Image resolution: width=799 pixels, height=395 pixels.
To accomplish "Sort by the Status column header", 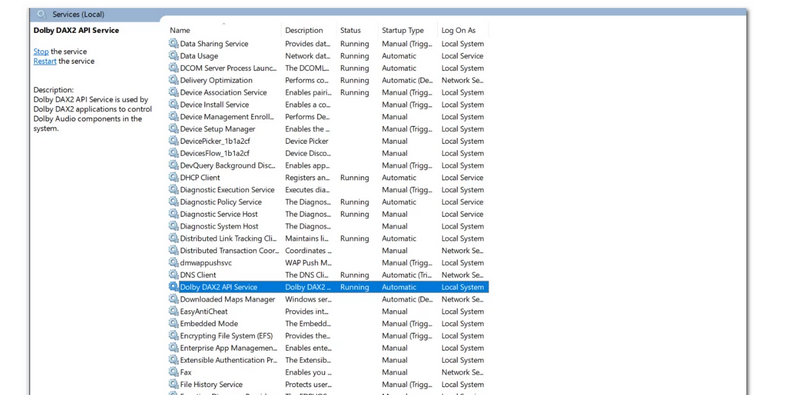I will point(350,30).
